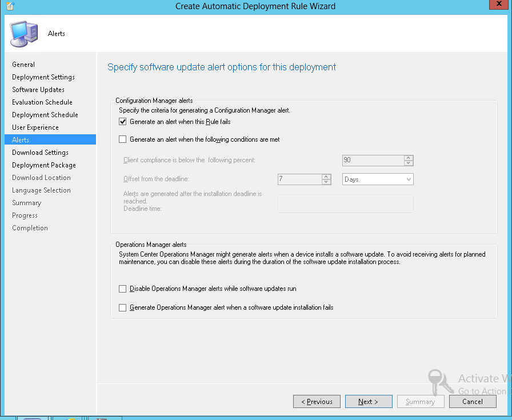This screenshot has width=512, height=420.
Task: Open the User Experience page
Action: tap(35, 127)
